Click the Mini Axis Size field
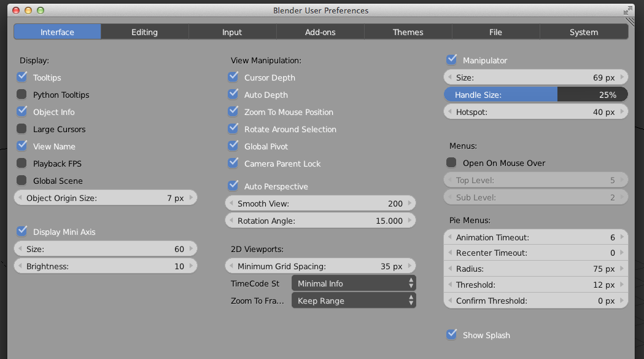 106,249
